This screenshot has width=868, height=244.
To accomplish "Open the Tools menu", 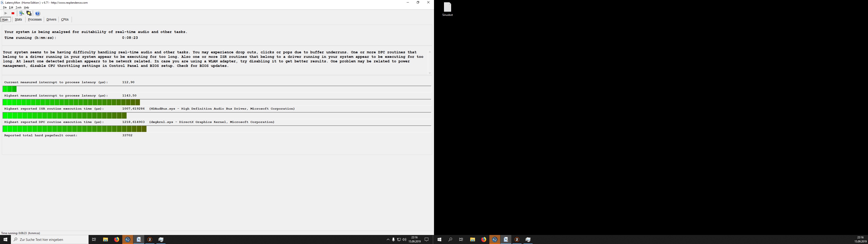I will [x=19, y=7].
